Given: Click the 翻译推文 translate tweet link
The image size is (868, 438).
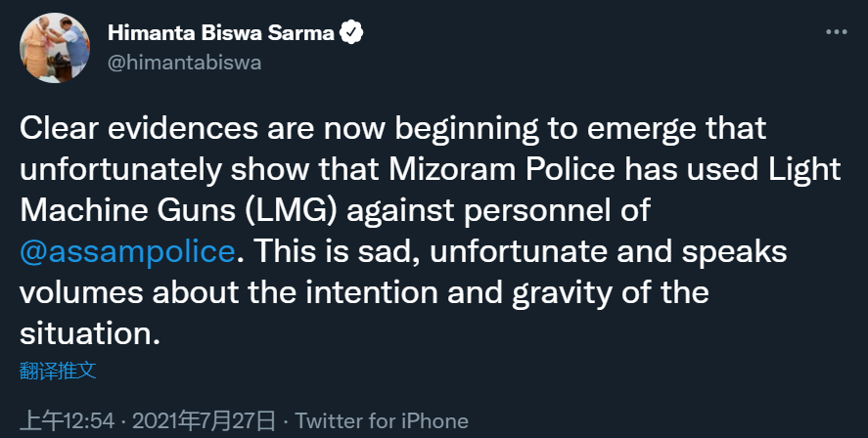Looking at the screenshot, I should pos(59,371).
